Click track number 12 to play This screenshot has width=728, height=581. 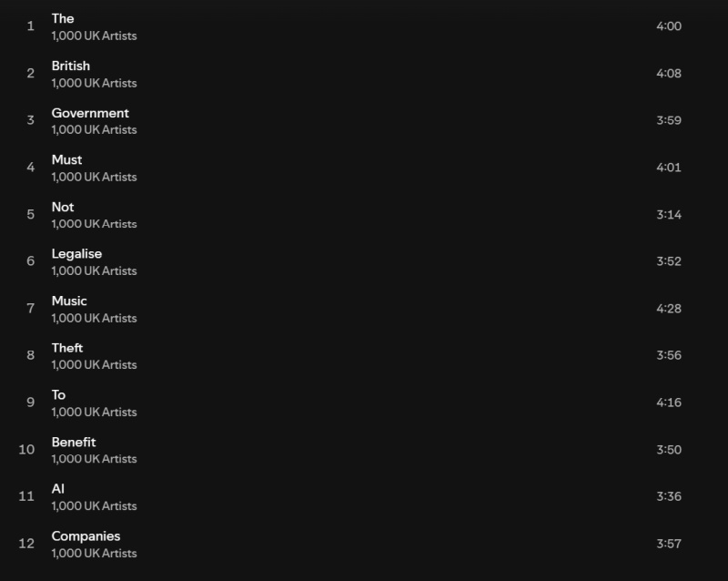[26, 544]
